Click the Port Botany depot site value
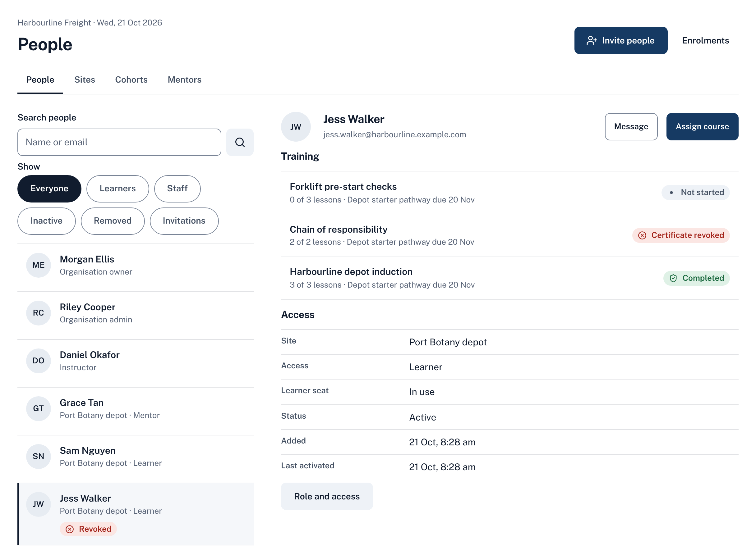Viewport: 756px width, 546px height. 448,342
